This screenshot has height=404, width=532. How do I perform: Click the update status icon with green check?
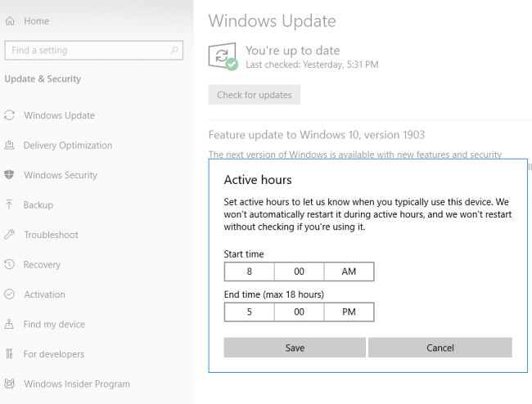point(223,56)
